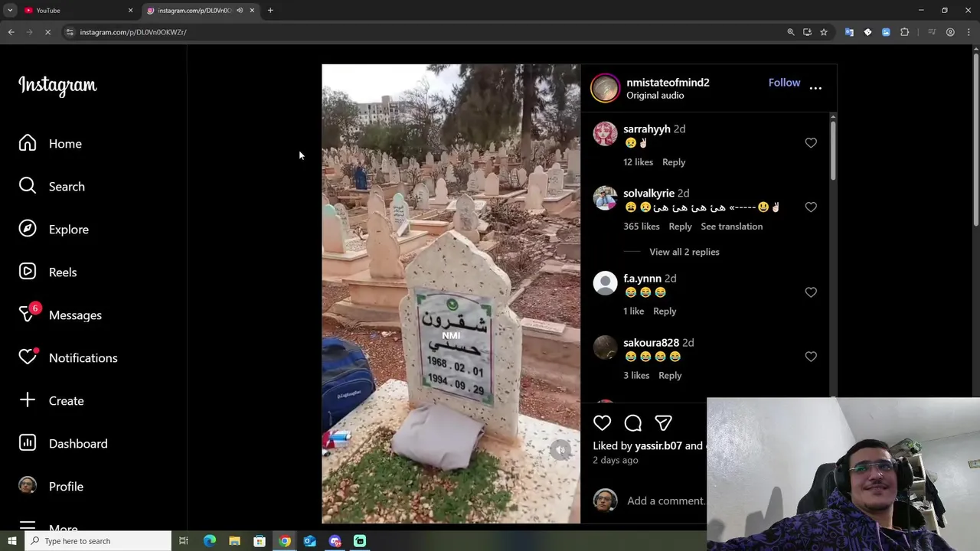Viewport: 980px width, 551px height.
Task: Reply to solvalkyrie's comment
Action: point(680,227)
